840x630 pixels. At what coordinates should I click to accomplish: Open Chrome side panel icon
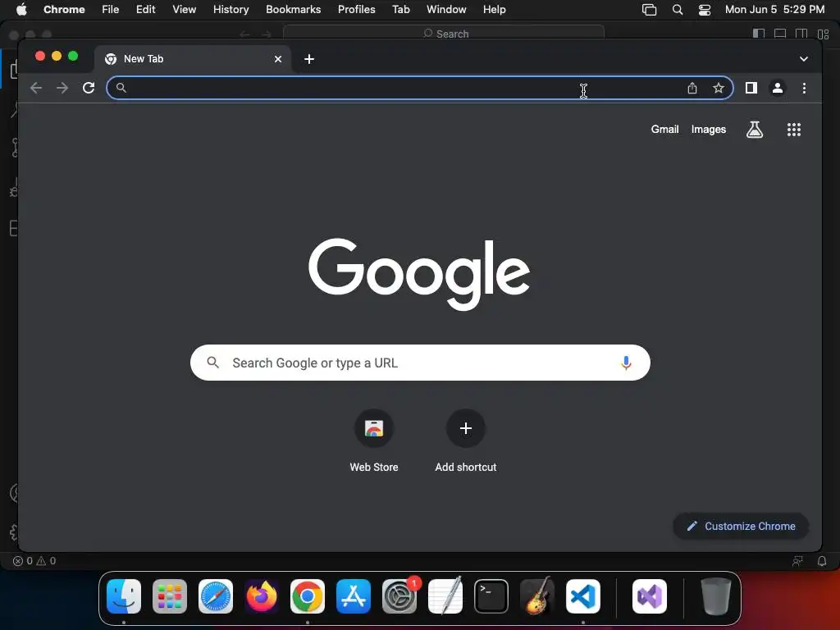[751, 88]
